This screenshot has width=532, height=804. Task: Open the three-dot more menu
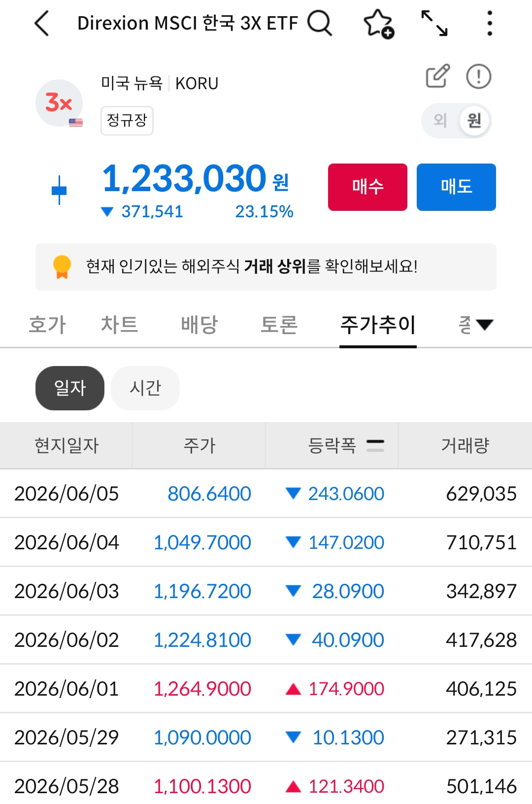[489, 23]
